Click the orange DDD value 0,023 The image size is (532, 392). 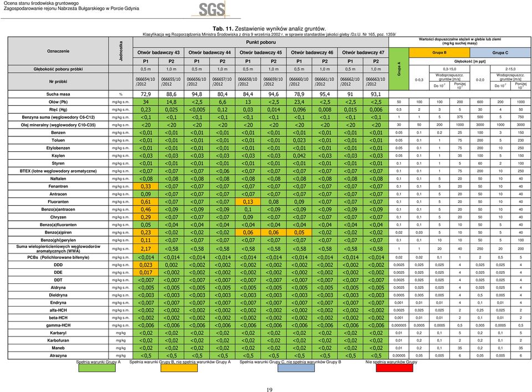tap(146, 265)
